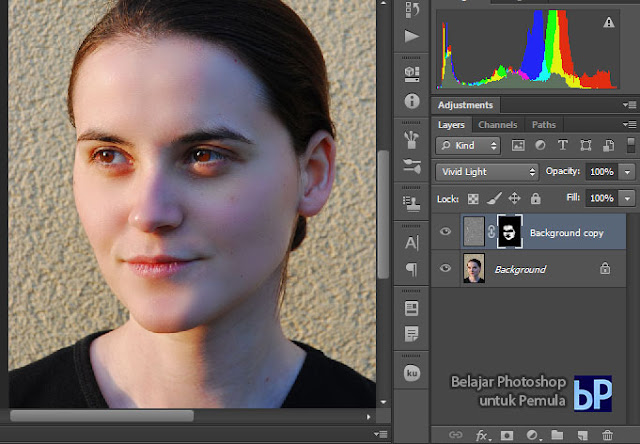Click the canvas horizontal scrollbar thumb
The height and width of the screenshot is (444, 640).
click(x=102, y=416)
